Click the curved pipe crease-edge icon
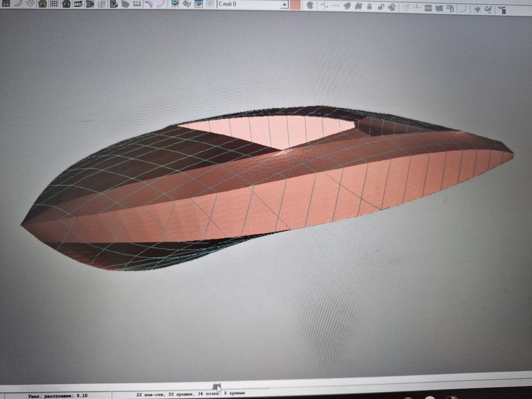This screenshot has width=532, height=399. (450, 9)
